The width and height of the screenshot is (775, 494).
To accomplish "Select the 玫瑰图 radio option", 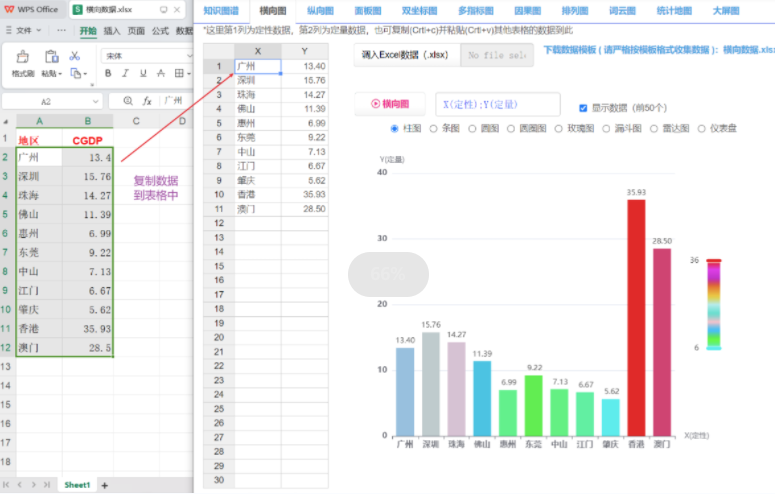I will point(559,129).
